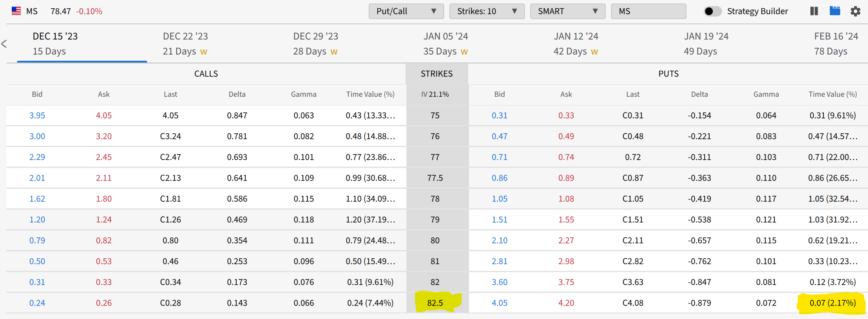
Task: Click call last price C3.24
Action: click(171, 136)
